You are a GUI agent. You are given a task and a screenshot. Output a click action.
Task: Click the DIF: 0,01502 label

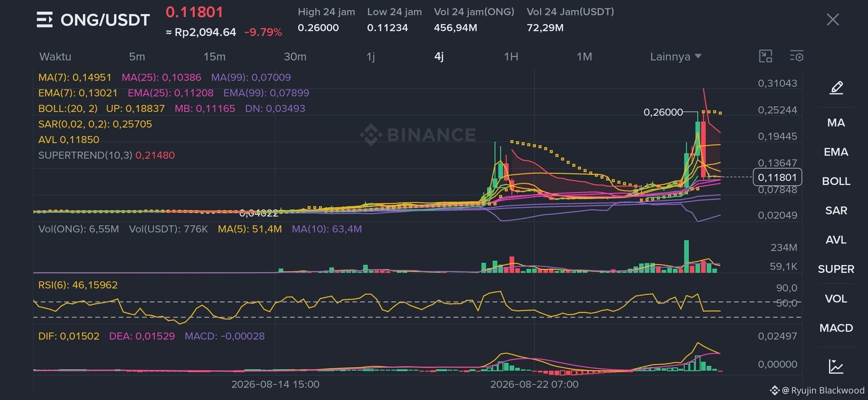point(69,336)
